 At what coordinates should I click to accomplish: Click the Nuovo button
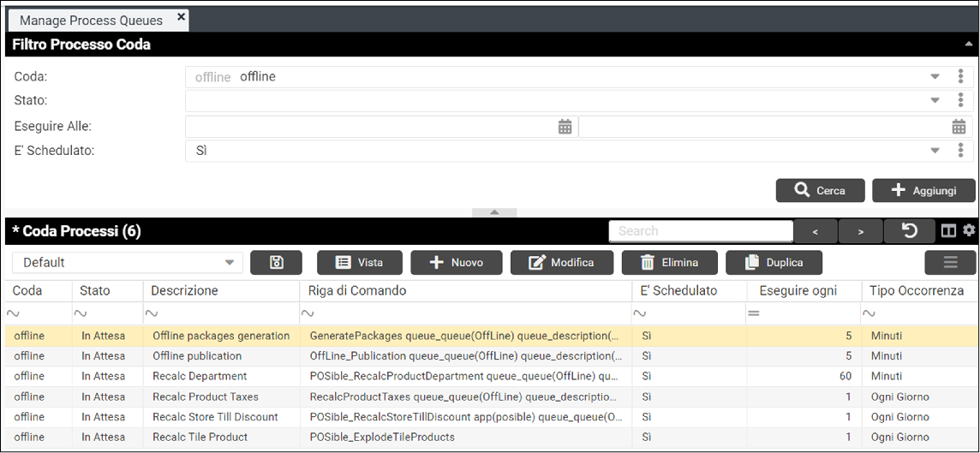pos(456,263)
